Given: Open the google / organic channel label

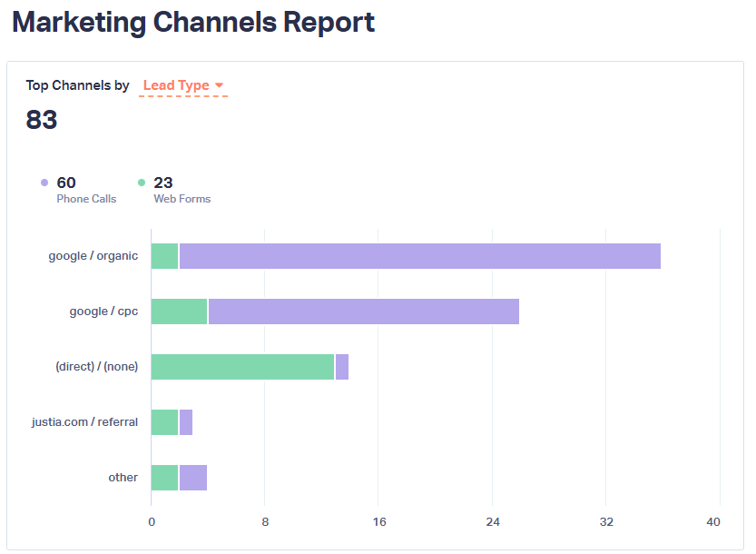Looking at the screenshot, I should 93,255.
